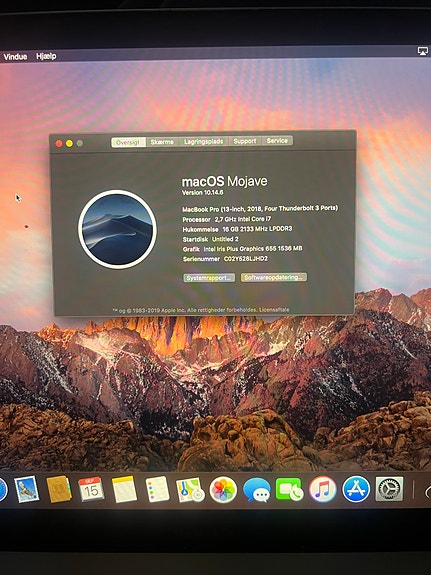431x575 pixels.
Task: Open the Photos app in the dock
Action: click(x=223, y=490)
